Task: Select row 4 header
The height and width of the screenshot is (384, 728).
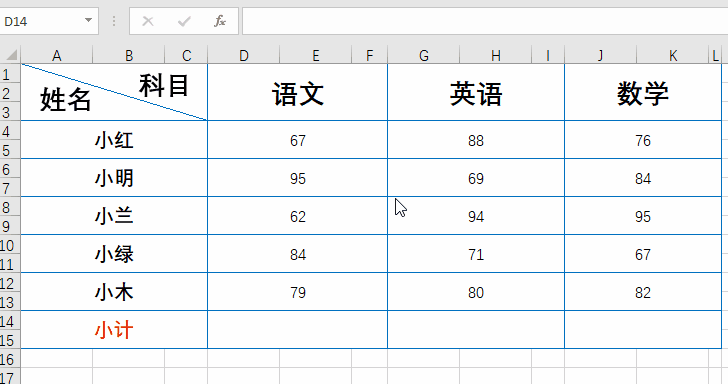Action: 10,130
